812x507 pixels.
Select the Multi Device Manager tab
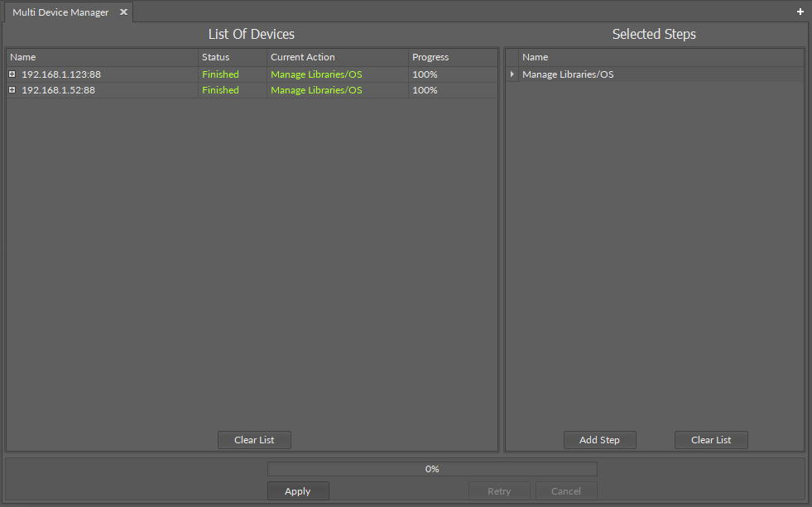[58, 12]
